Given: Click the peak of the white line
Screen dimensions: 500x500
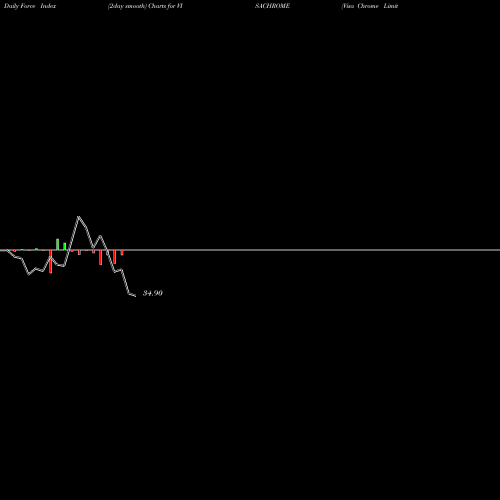Looking at the screenshot, I should [x=78, y=217].
